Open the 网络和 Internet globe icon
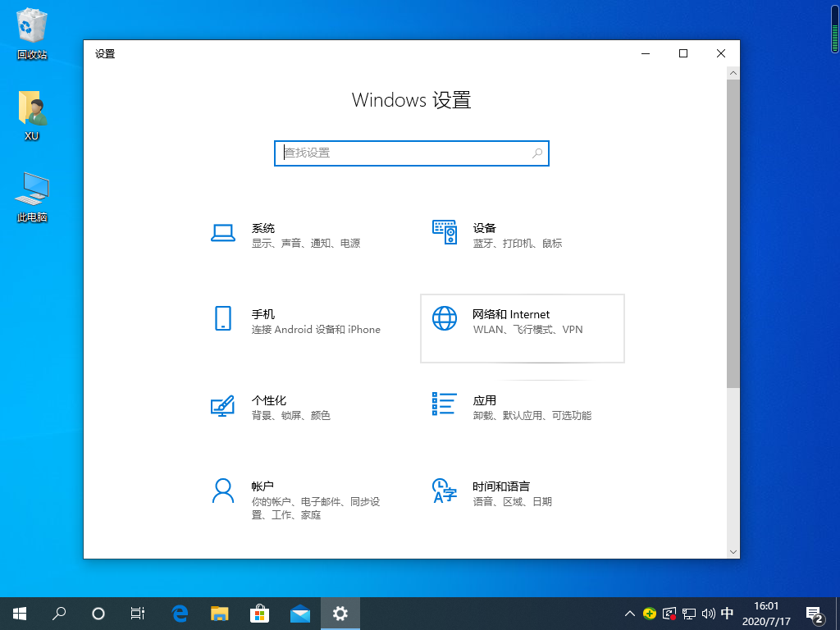Screen dimensions: 840x630 click(x=444, y=318)
